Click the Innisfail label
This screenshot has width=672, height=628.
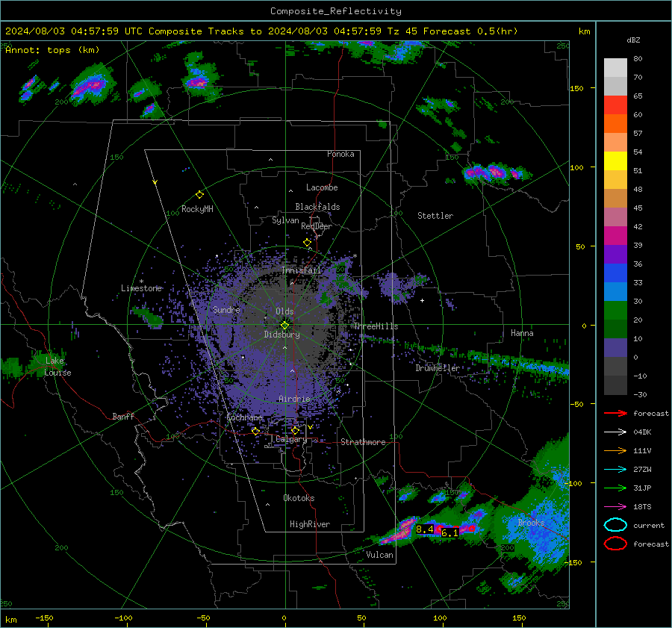tap(302, 270)
